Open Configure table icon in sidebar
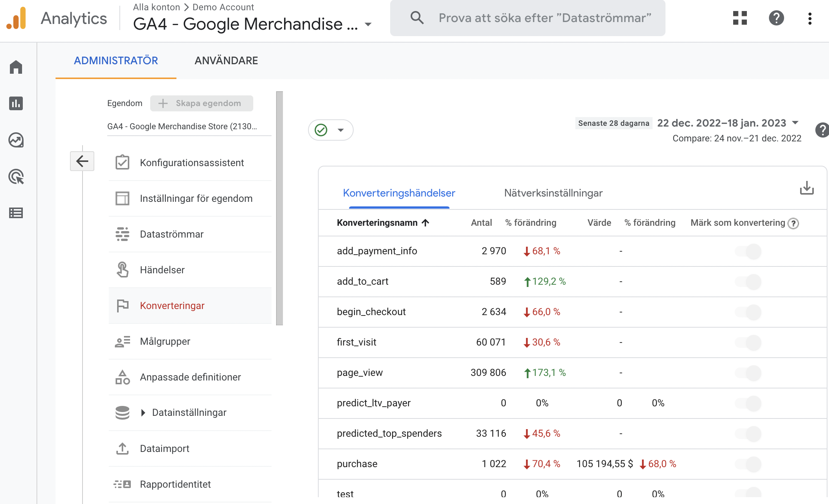Image resolution: width=829 pixels, height=504 pixels. (x=16, y=213)
